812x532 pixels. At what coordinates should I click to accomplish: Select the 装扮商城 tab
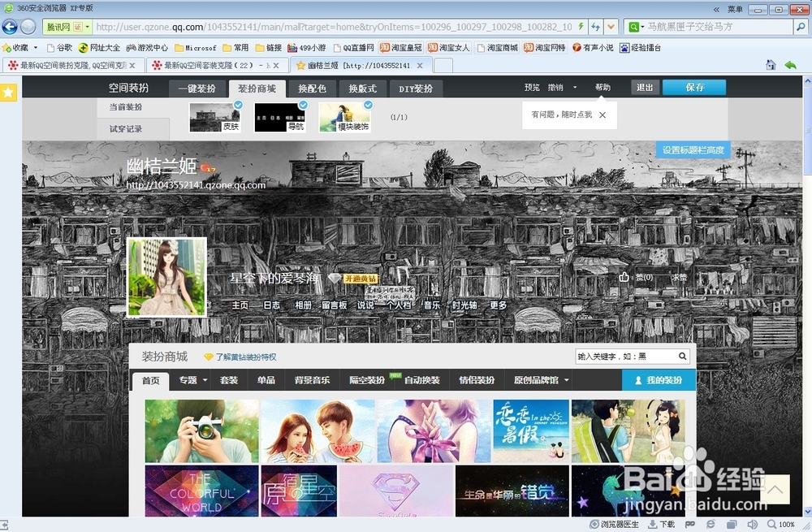pyautogui.click(x=257, y=89)
